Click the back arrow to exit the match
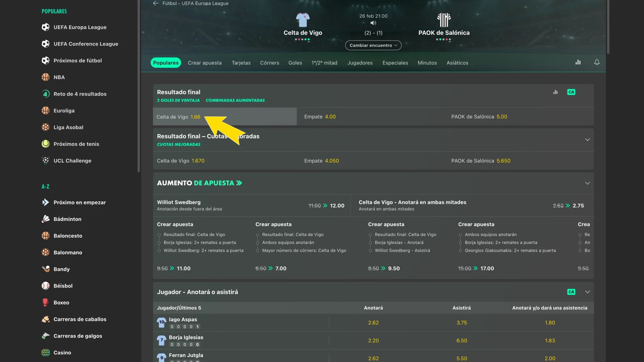The width and height of the screenshot is (644, 362). (x=156, y=3)
